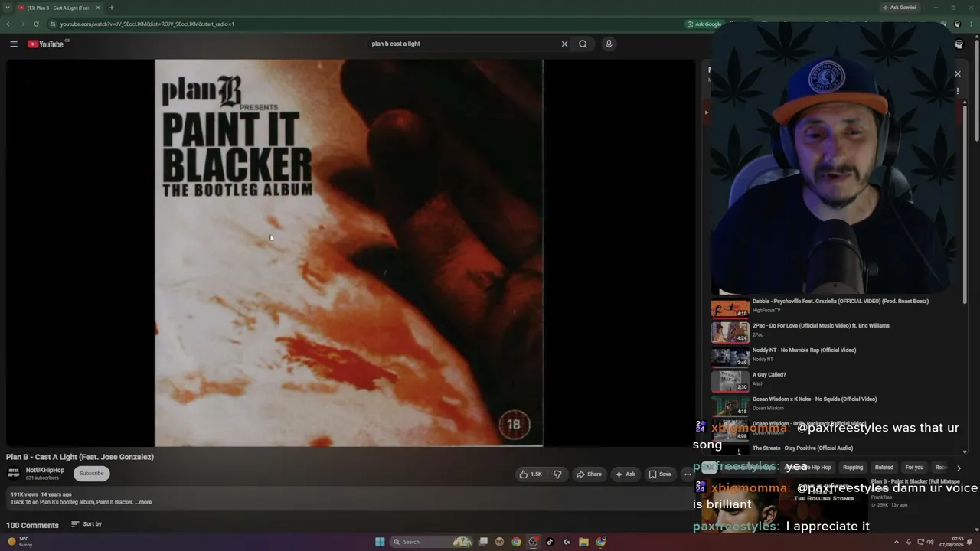Image resolution: width=980 pixels, height=551 pixels.
Task: Open a new browser tab
Action: [x=112, y=8]
